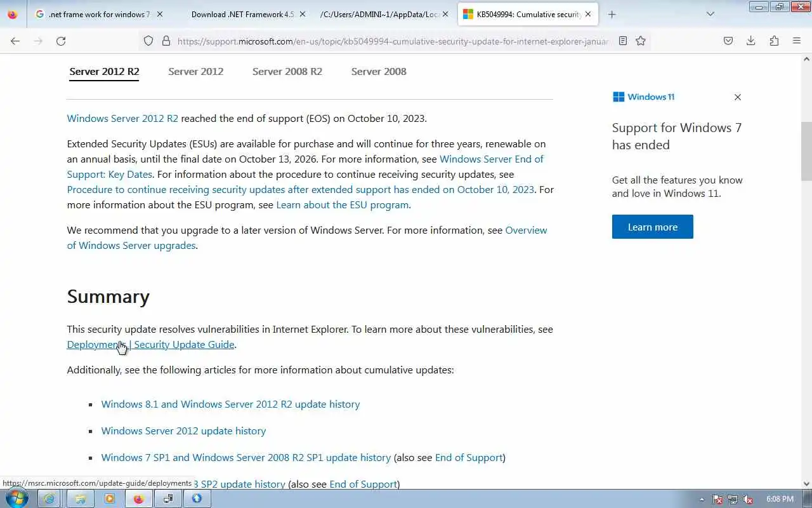Click the Firefox taskbar button
812x508 pixels.
[x=138, y=498]
